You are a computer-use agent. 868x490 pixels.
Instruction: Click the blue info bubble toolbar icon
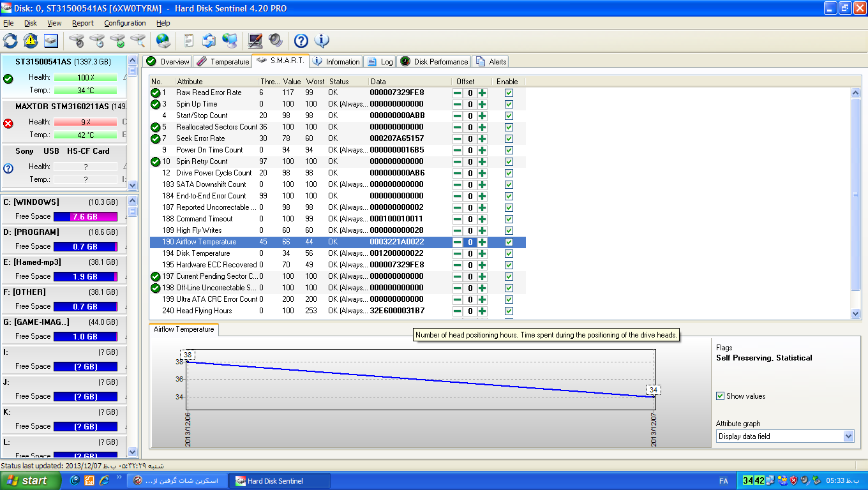point(322,41)
